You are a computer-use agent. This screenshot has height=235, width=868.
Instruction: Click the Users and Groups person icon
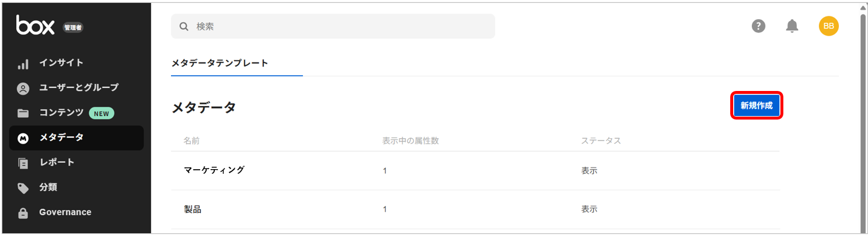point(23,89)
